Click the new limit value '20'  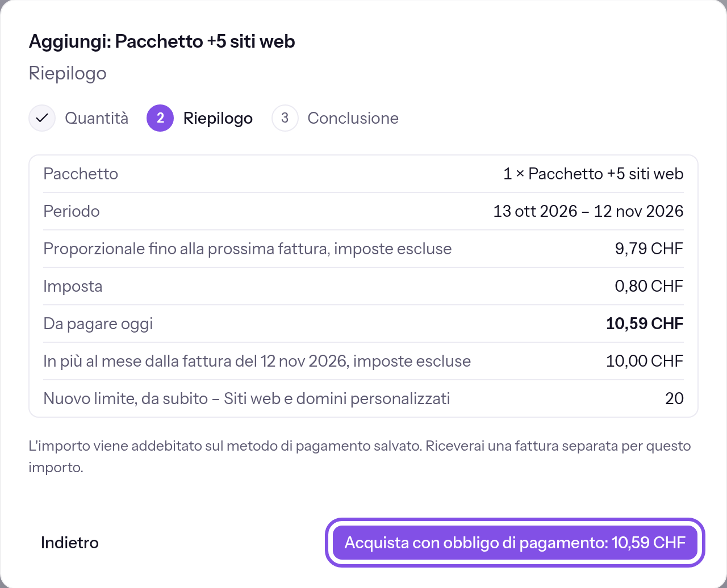674,398
